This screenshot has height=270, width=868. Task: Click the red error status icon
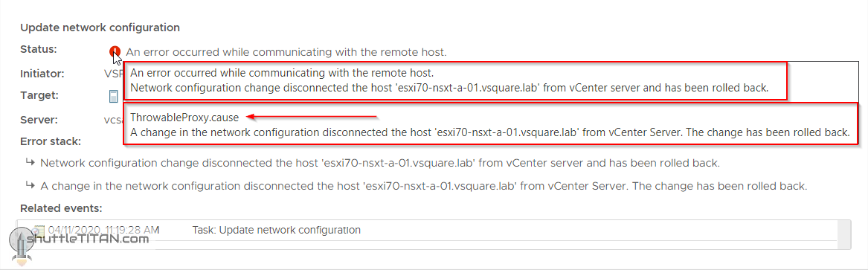(x=115, y=52)
